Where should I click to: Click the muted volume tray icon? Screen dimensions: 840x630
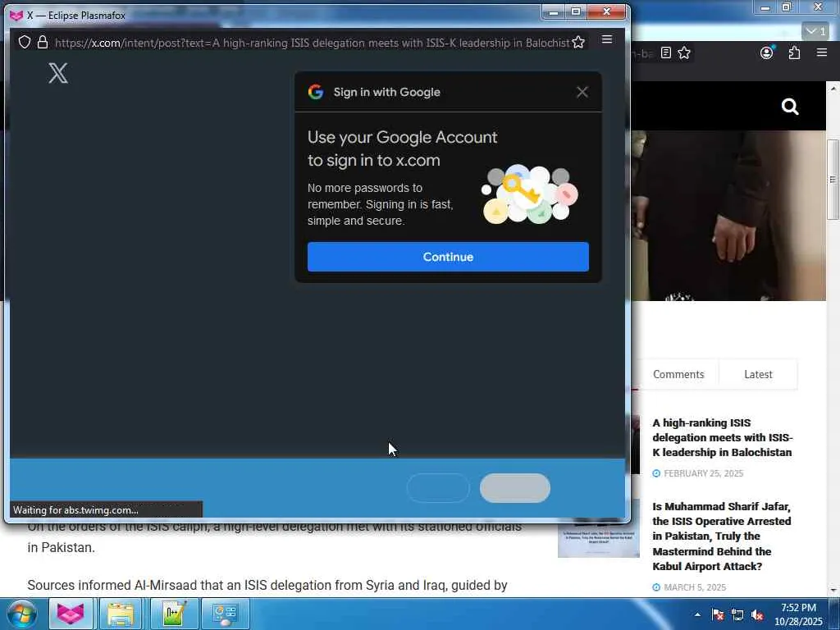pos(757,614)
